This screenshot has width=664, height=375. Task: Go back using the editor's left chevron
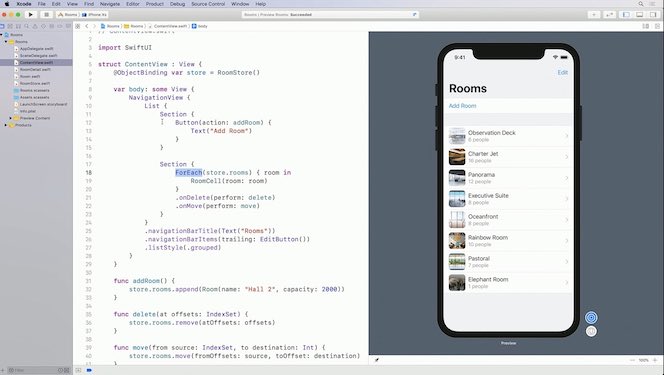(87, 26)
